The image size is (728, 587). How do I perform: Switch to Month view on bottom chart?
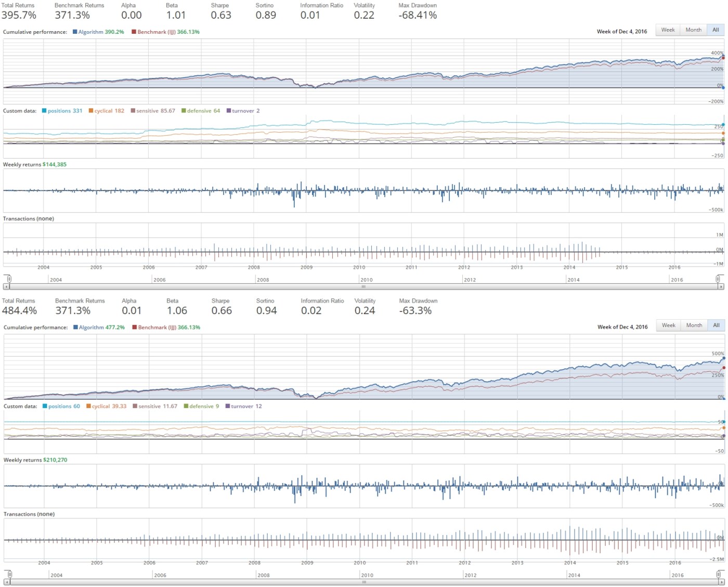click(694, 325)
